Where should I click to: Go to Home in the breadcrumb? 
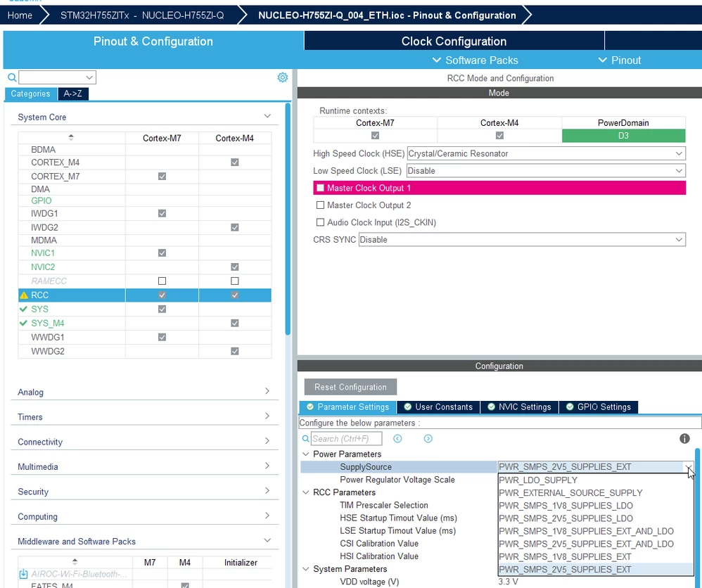tap(20, 15)
